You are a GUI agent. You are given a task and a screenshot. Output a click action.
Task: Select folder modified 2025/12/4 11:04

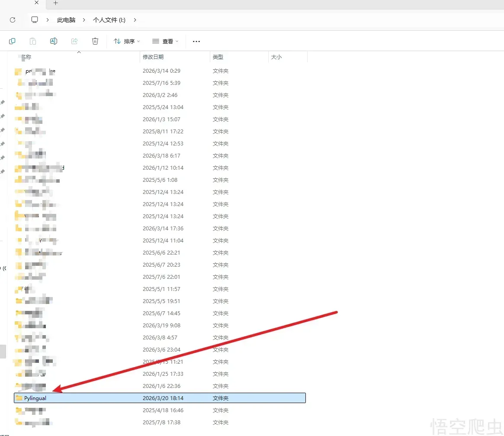point(160,241)
